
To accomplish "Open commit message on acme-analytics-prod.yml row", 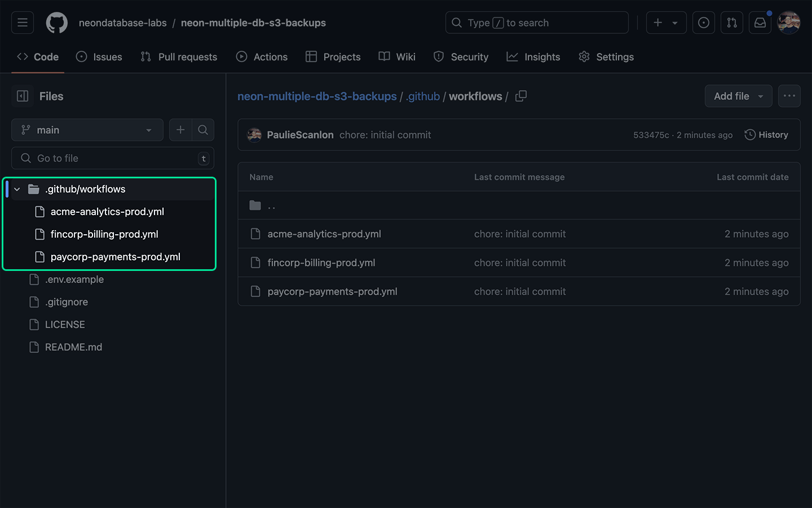I will (x=520, y=234).
